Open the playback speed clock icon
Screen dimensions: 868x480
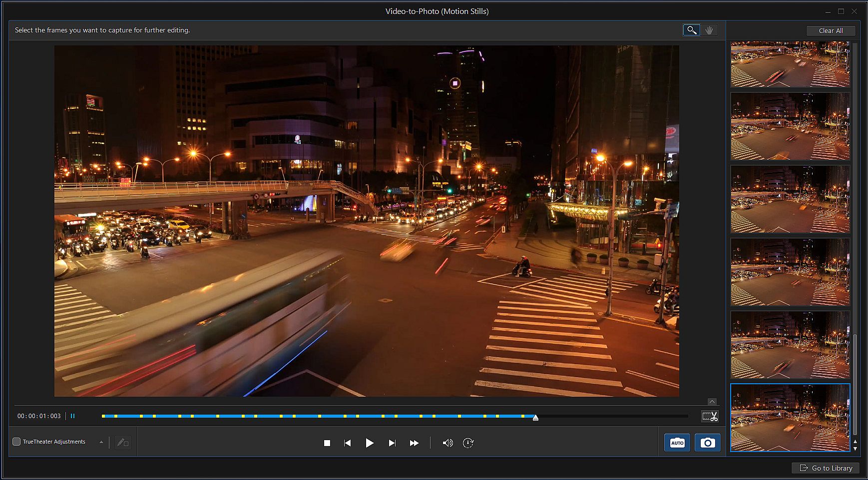pyautogui.click(x=468, y=443)
